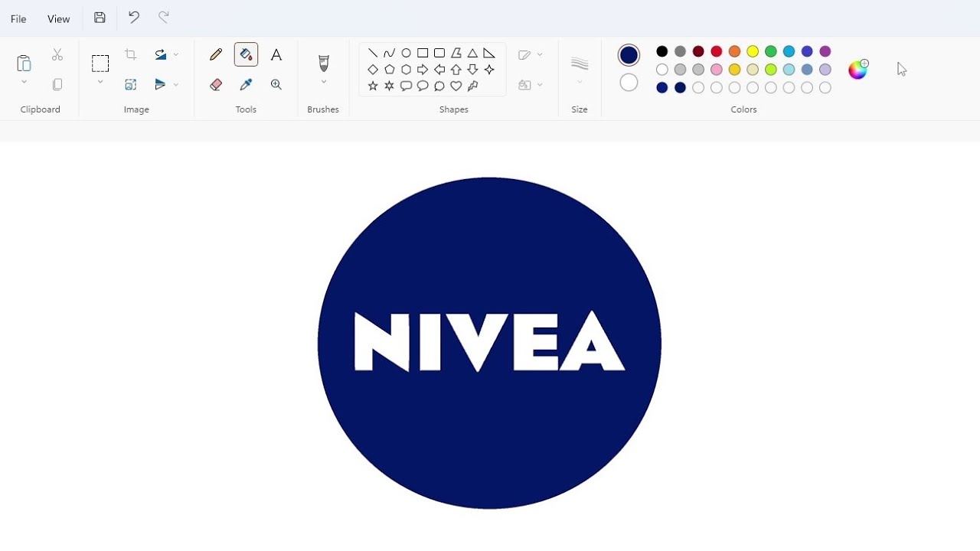Image resolution: width=980 pixels, height=551 pixels.
Task: Pick the yellow palette color
Action: [753, 51]
